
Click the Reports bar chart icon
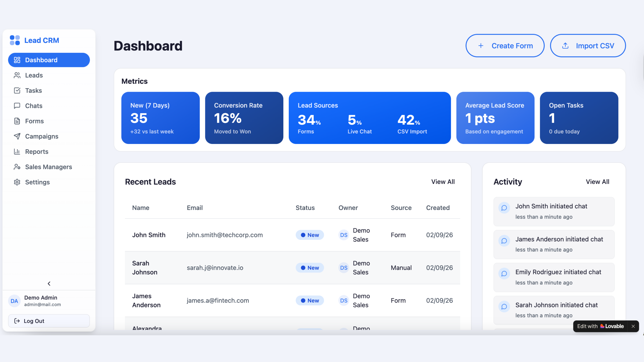click(17, 152)
